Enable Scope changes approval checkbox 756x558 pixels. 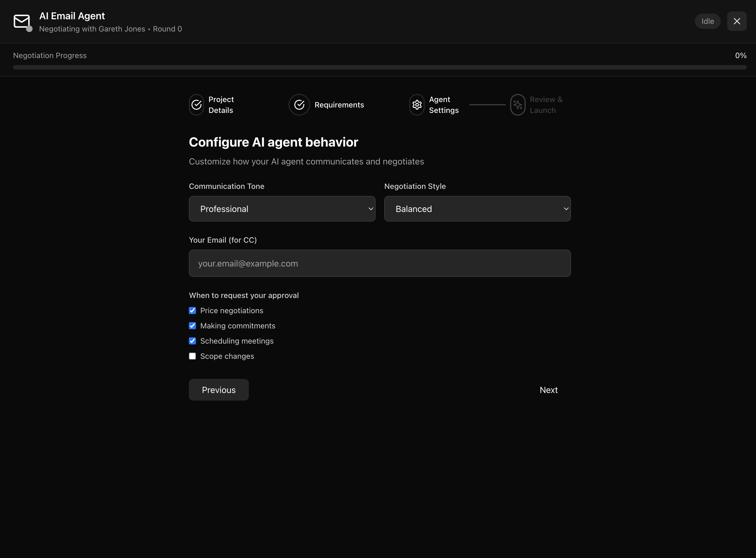(x=192, y=356)
